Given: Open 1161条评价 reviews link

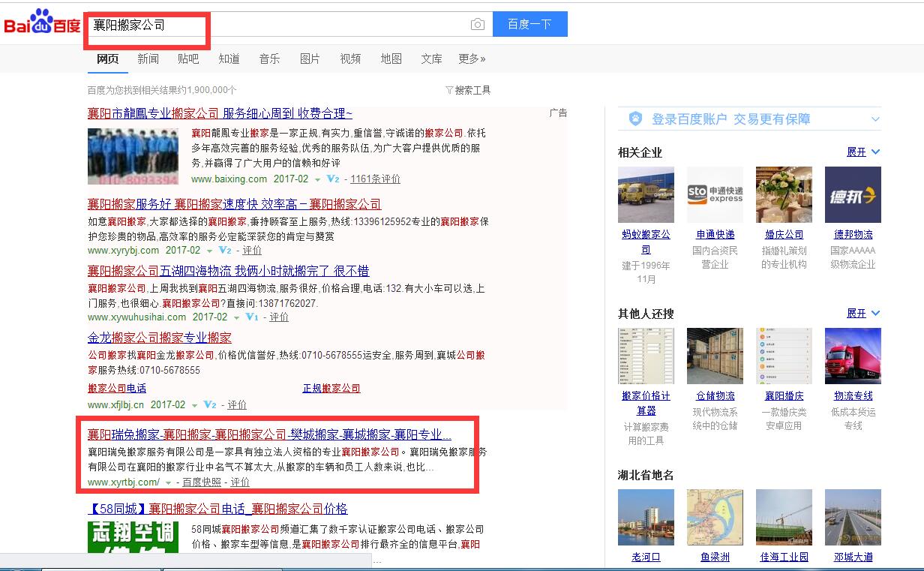Looking at the screenshot, I should pyautogui.click(x=375, y=179).
